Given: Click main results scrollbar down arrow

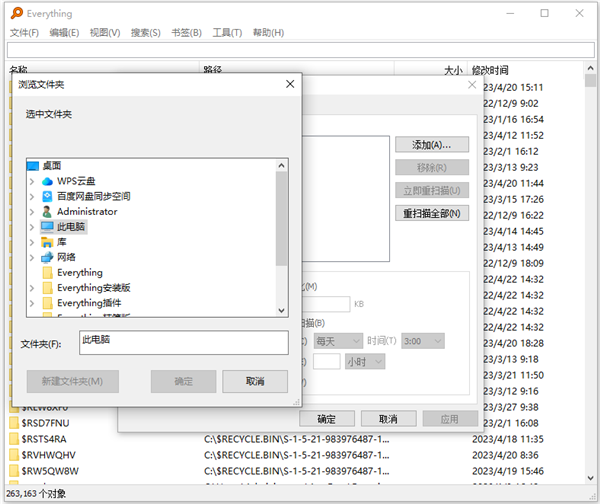Looking at the screenshot, I should (x=590, y=478).
